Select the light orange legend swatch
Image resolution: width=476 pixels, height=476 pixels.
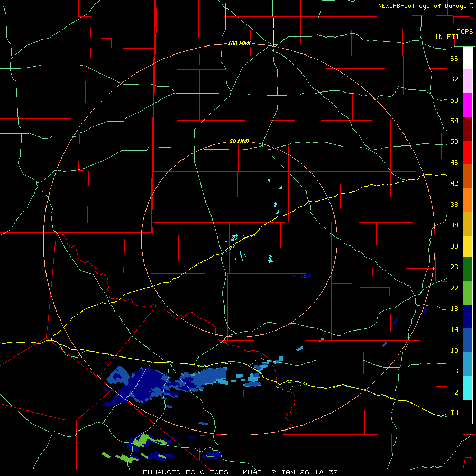click(x=467, y=200)
